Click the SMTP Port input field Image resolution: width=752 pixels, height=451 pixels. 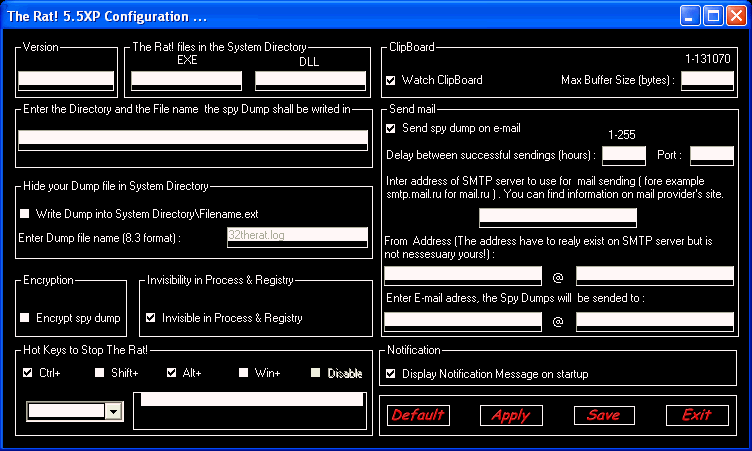712,155
